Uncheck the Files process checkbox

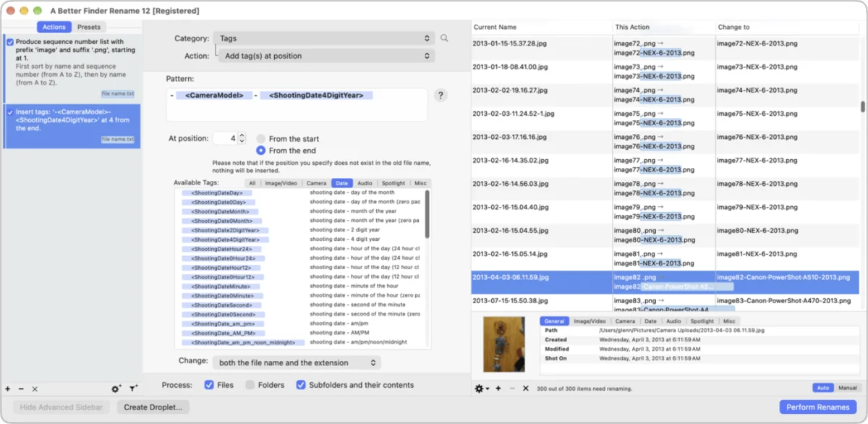(209, 385)
